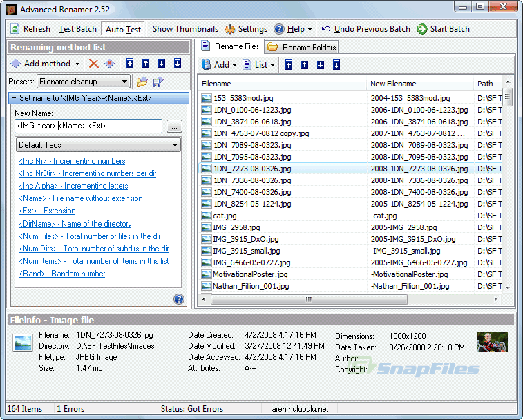Expand the Default Tags dropdown
Image resolution: width=523 pixels, height=420 pixels.
(x=98, y=145)
